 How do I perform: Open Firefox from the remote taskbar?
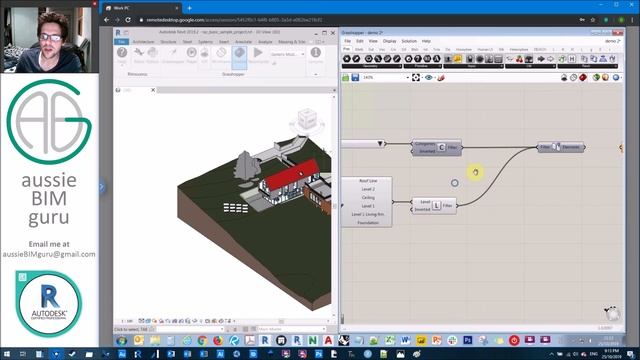click(x=218, y=340)
